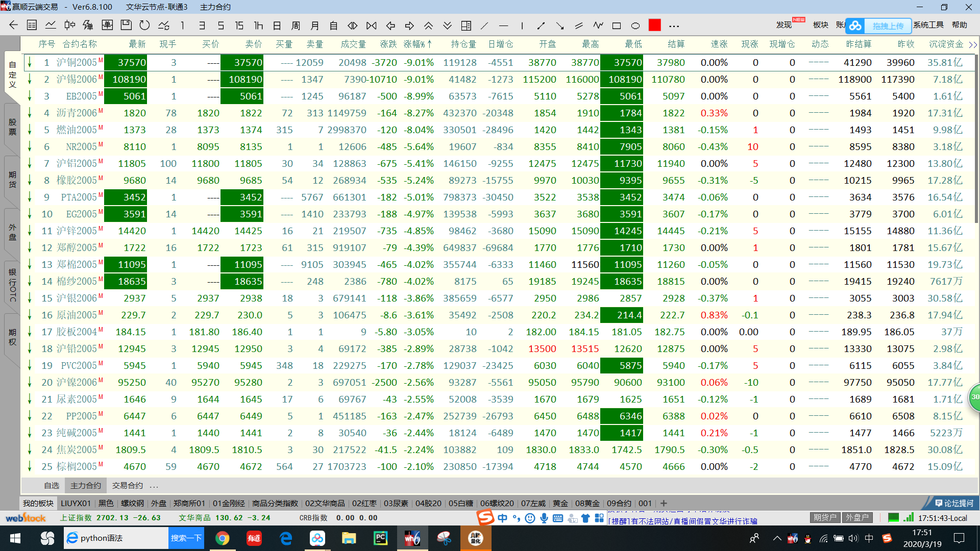The image size is (980, 551).
Task: Expand more columns with >> arrows
Action: (x=973, y=44)
